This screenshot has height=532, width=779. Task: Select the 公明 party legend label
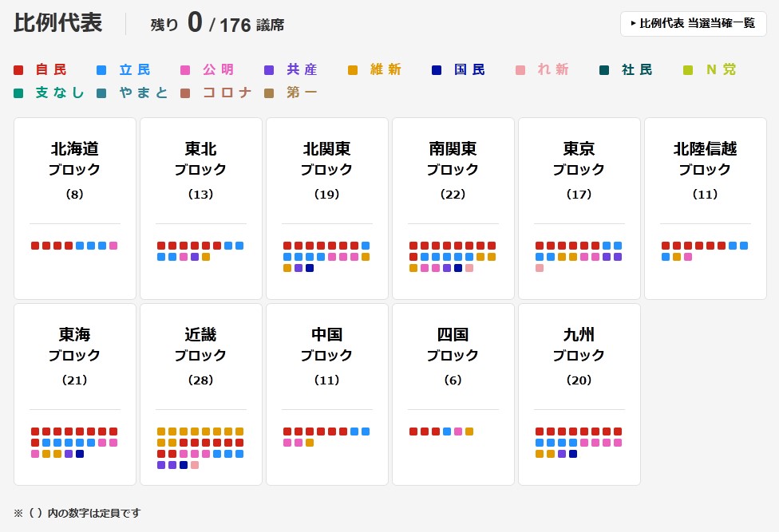(218, 70)
